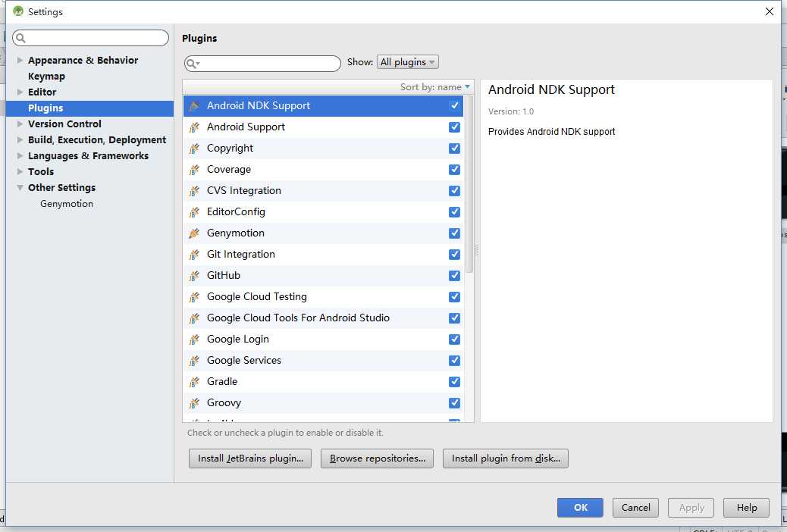Click the GitHub plugin icon
Screen dimensions: 787x532
pos(194,276)
